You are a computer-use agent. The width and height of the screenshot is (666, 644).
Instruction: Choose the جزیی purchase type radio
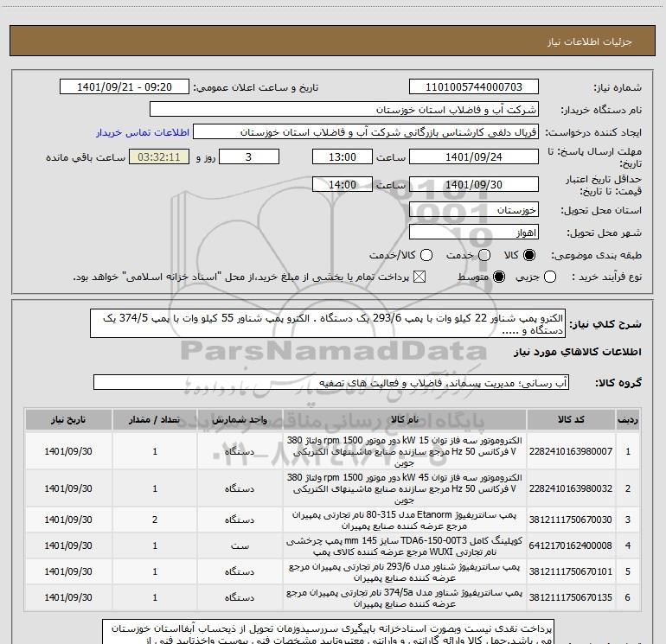[x=549, y=277]
